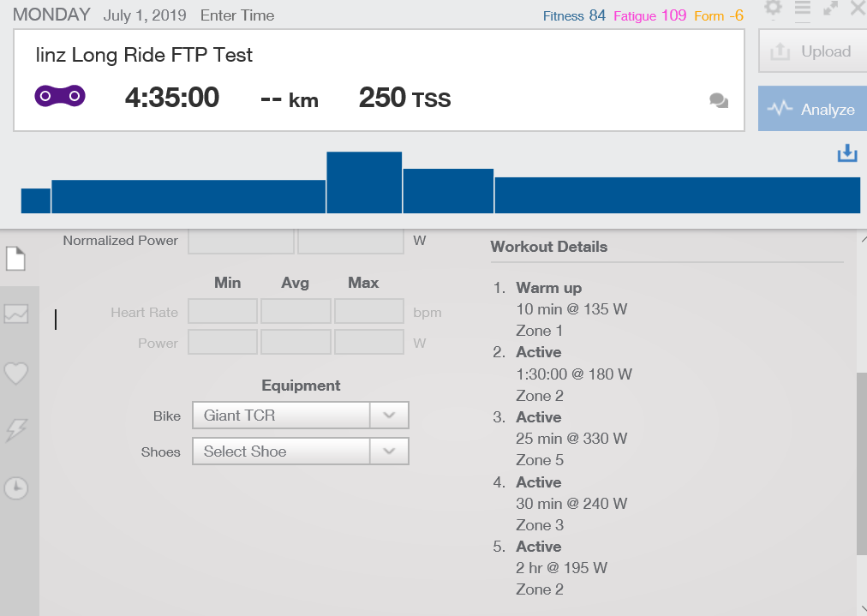Click the Enter Time link
Screen dimensions: 867x616
tap(236, 15)
